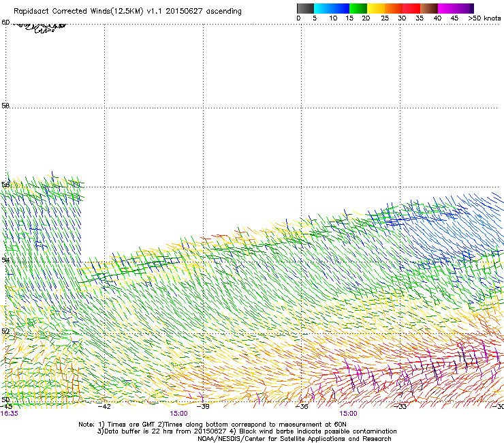
Task: Click the "15:00" time label left of -39
Action: 178,414
